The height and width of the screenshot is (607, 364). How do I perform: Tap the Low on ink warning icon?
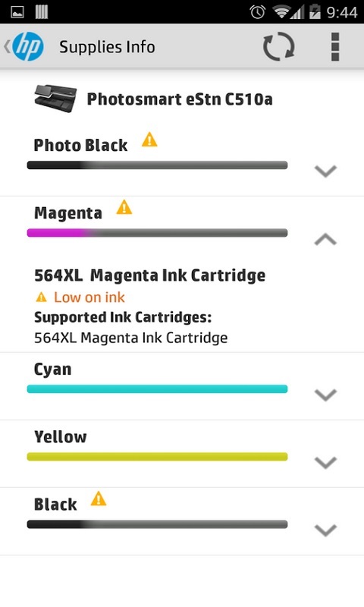[41, 297]
